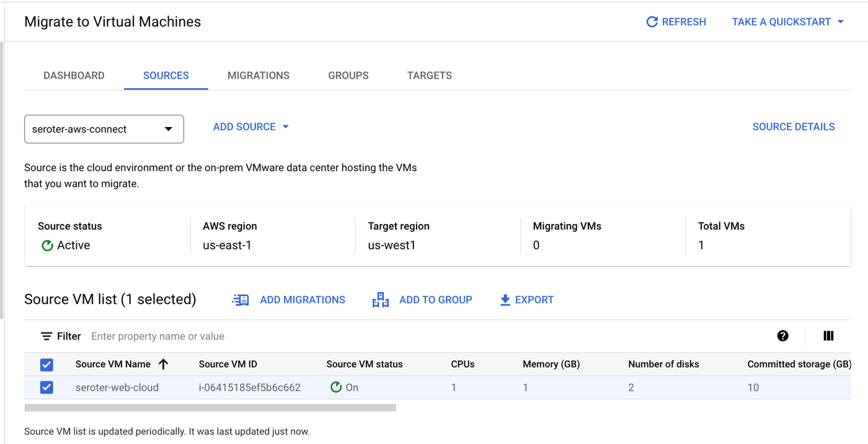The width and height of the screenshot is (868, 444).
Task: Click the Filter lines icon
Action: coord(46,336)
